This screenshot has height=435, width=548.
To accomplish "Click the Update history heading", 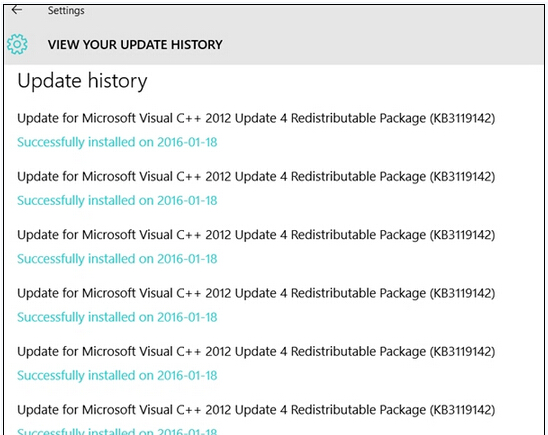I will (x=82, y=81).
